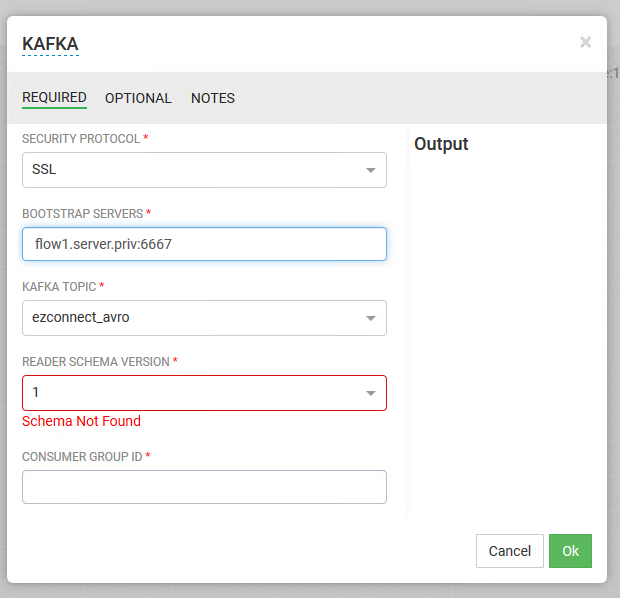
Task: Click the Bootstrap Servers field label
Action: click(x=83, y=213)
